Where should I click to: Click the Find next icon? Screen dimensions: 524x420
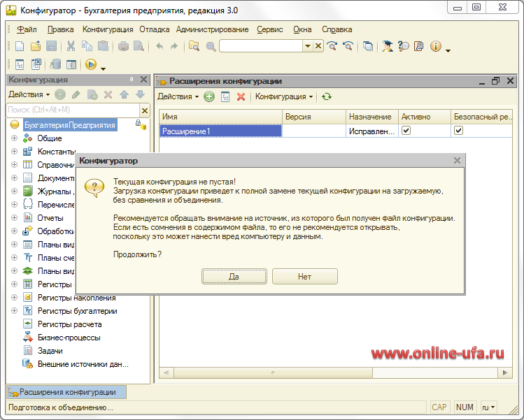(332, 46)
